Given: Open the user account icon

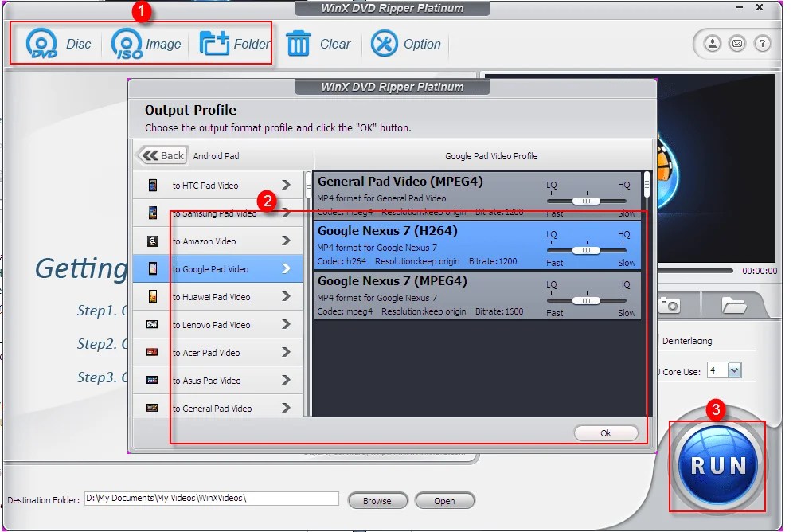Looking at the screenshot, I should [x=712, y=44].
